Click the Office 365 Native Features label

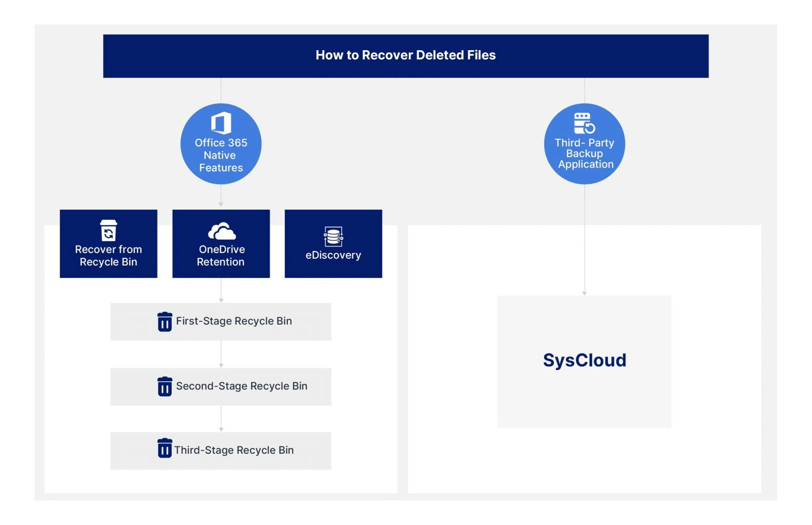[221, 155]
